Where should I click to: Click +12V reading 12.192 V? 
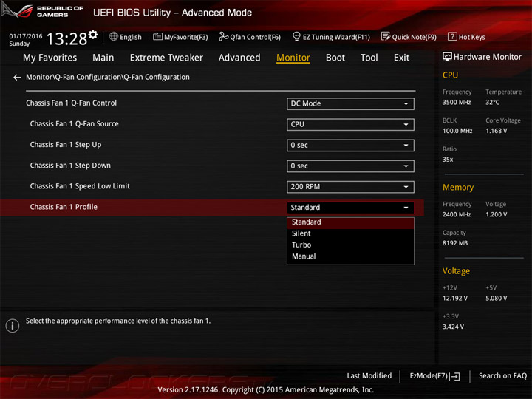(455, 299)
